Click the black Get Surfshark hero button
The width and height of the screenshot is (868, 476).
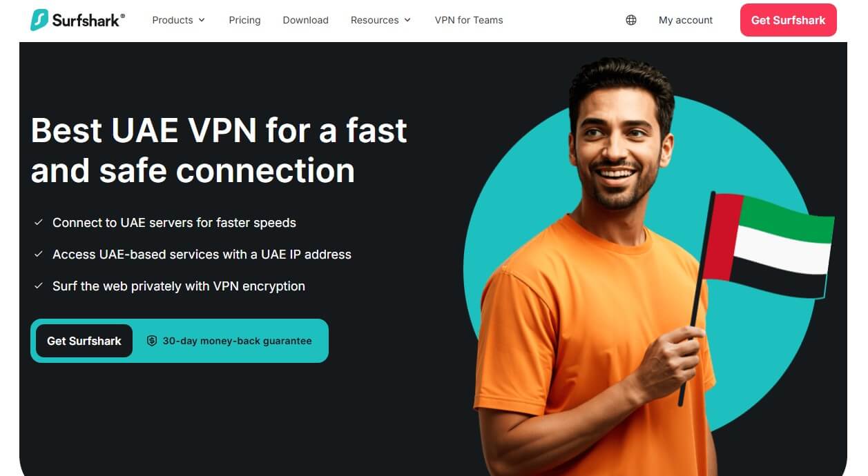[x=84, y=341]
